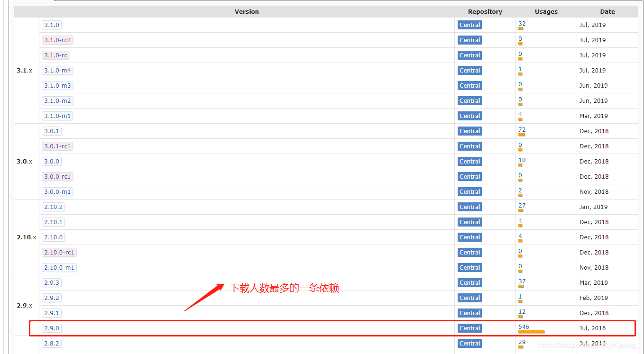Open version 2.10.0-m1 link
The image size is (644, 354).
coord(59,268)
